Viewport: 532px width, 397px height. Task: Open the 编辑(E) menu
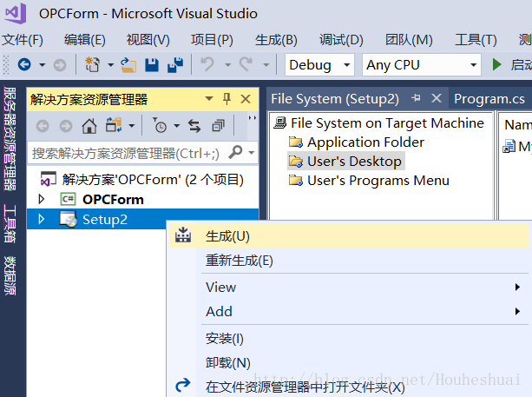[85, 40]
